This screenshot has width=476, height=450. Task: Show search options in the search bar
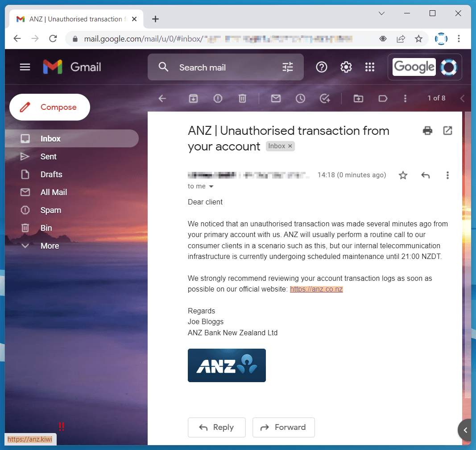287,67
